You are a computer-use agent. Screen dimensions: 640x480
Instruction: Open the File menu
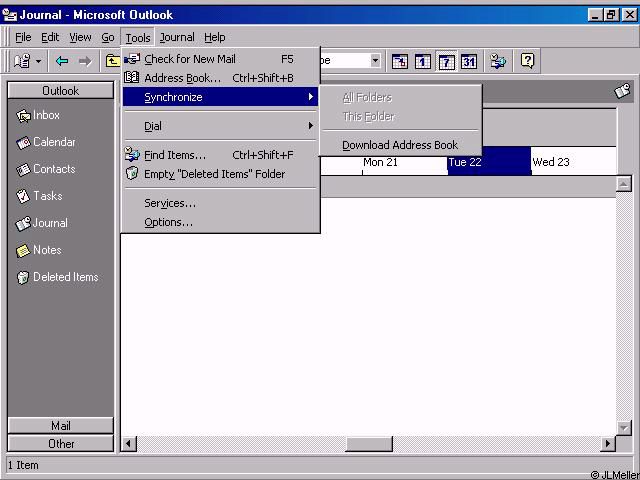(23, 38)
